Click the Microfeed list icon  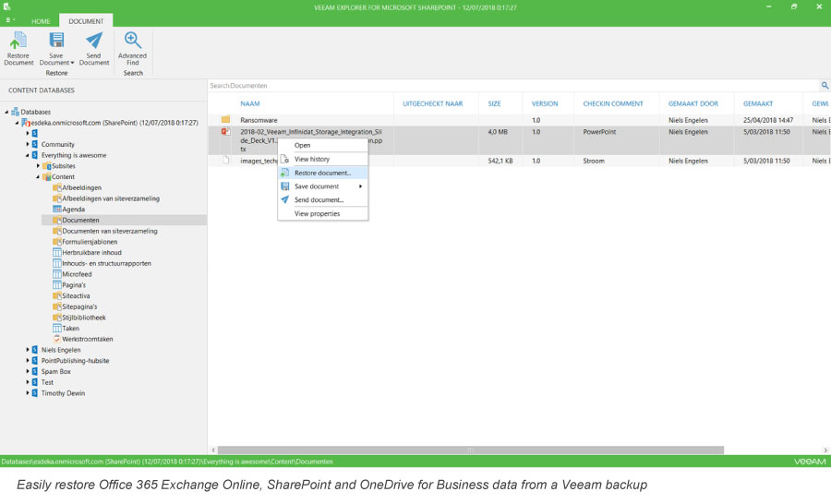pyautogui.click(x=57, y=274)
